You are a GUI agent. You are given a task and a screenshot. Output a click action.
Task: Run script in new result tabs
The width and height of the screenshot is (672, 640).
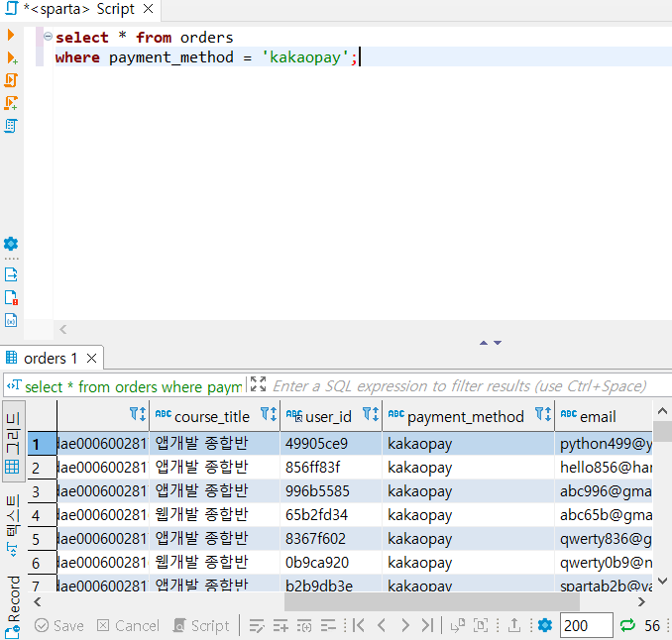point(11,103)
